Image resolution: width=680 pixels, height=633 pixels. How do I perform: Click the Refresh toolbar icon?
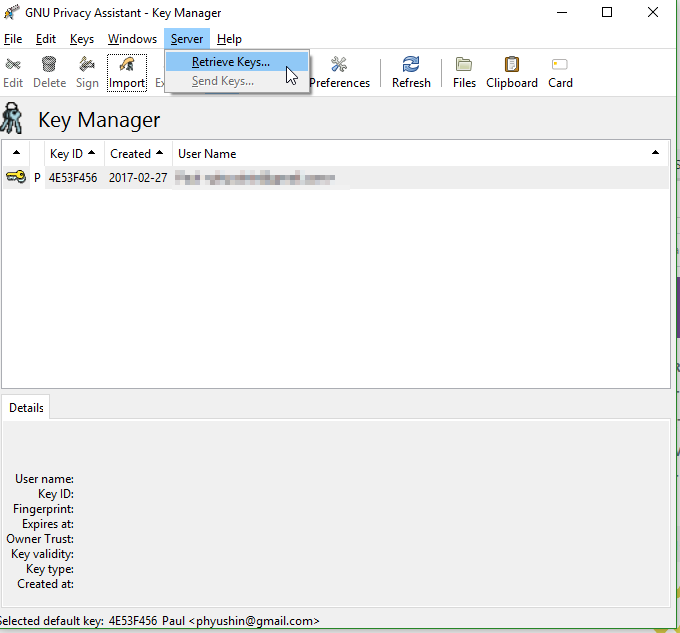click(x=411, y=64)
